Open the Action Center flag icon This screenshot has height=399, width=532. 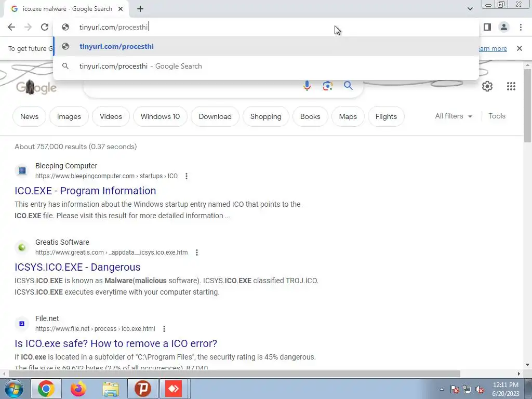[455, 389]
